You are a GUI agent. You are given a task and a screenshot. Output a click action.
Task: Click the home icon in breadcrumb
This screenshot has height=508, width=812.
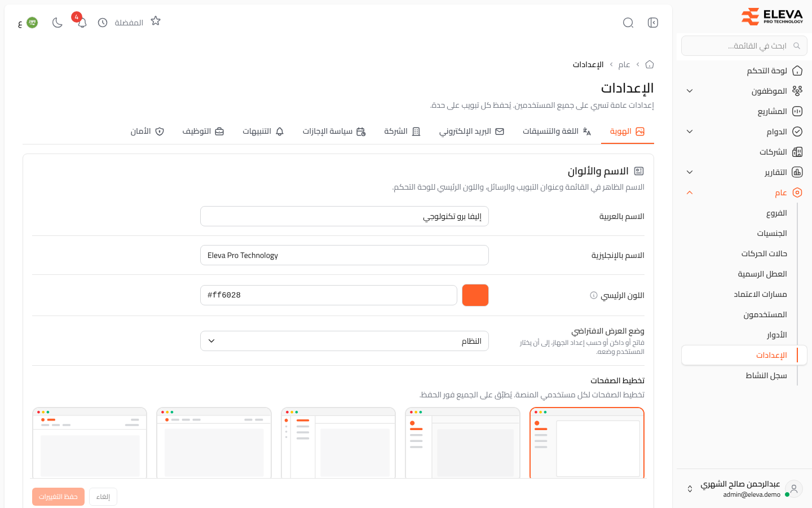[x=650, y=64]
